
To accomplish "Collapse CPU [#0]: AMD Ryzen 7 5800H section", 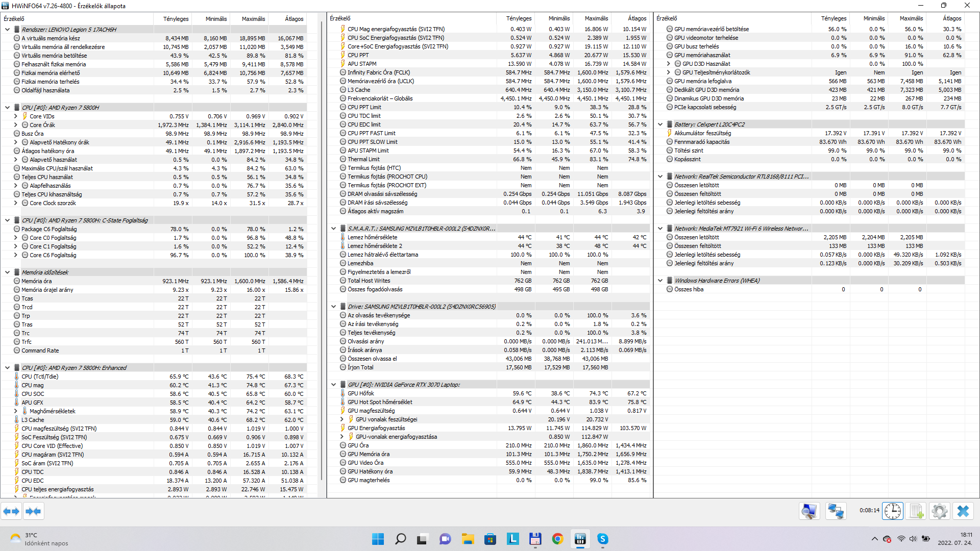I will [8, 108].
